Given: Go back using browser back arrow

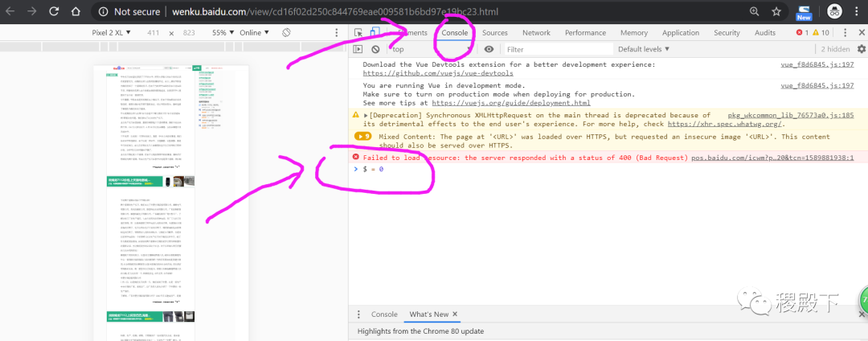Looking at the screenshot, I should click(x=11, y=11).
